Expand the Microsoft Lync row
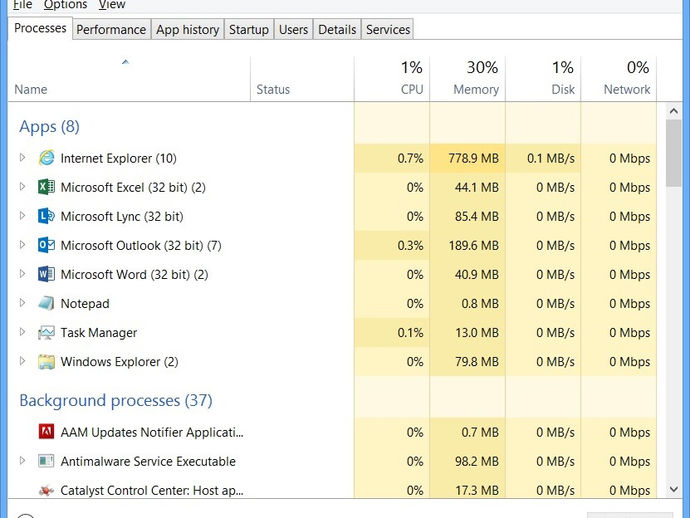690x518 pixels. tap(22, 215)
